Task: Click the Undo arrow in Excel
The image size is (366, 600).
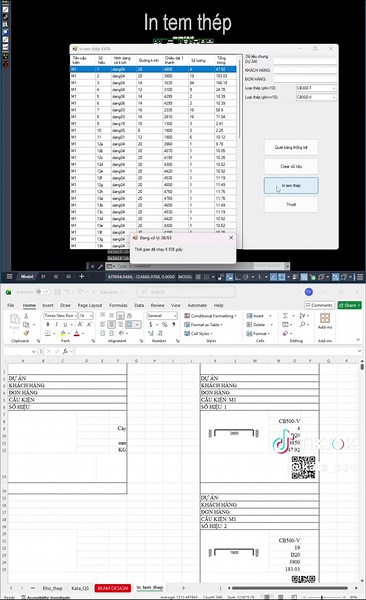Action: [x=67, y=292]
